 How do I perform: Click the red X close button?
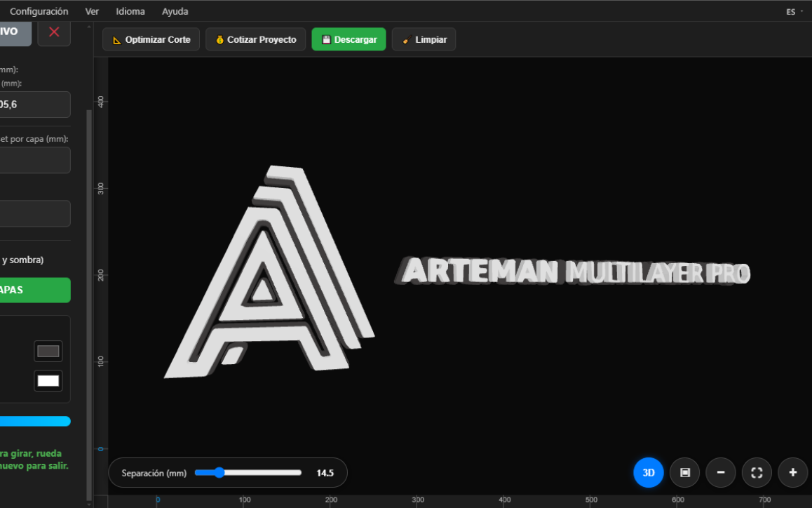tap(54, 32)
